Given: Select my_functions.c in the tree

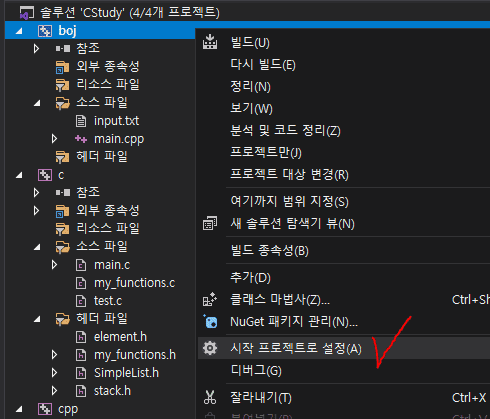Looking at the screenshot, I should point(134,283).
